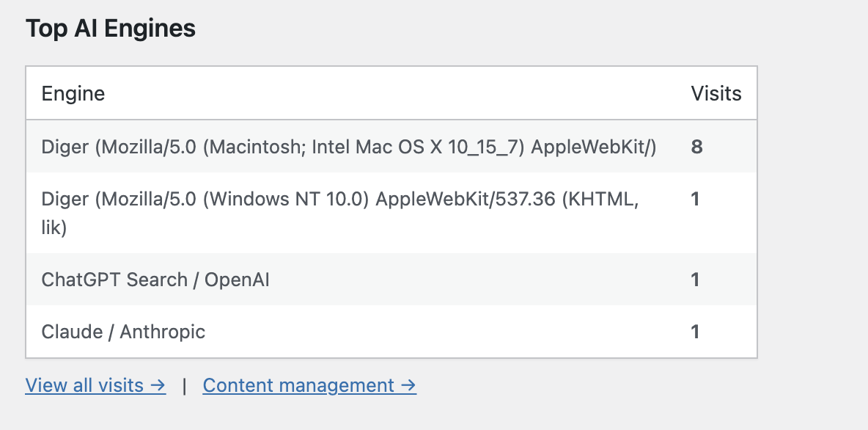Click the visit count for Diger Windows entry
868x430 pixels.
coord(695,198)
